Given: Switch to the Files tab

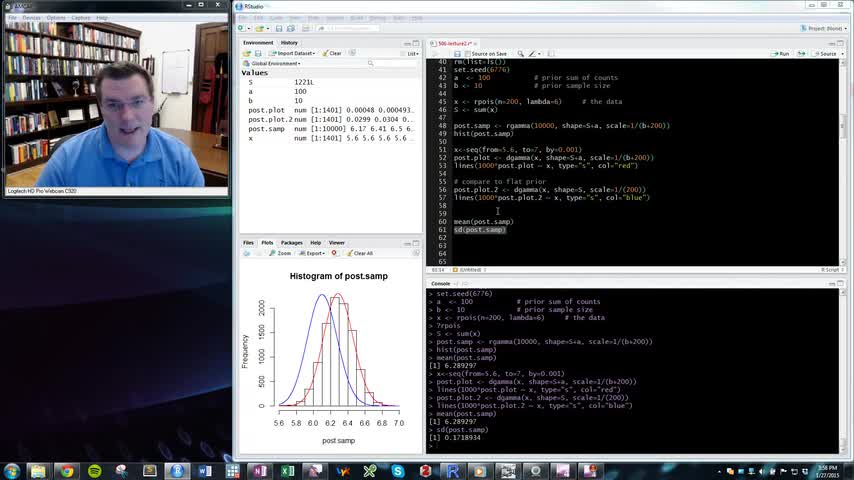Looking at the screenshot, I should pos(248,243).
